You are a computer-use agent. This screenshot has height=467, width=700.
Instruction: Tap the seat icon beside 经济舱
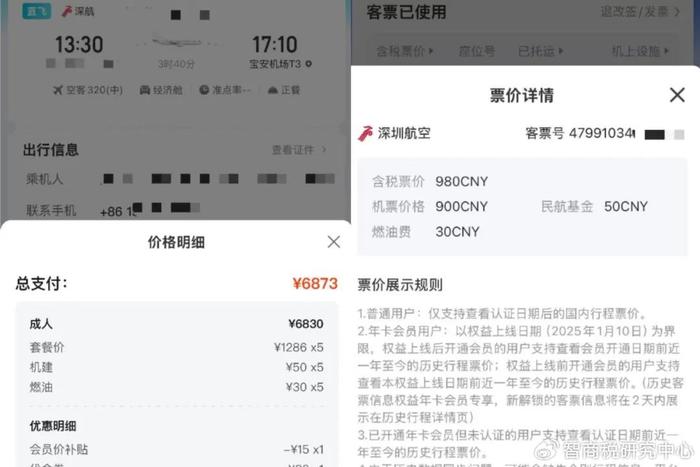[145, 90]
